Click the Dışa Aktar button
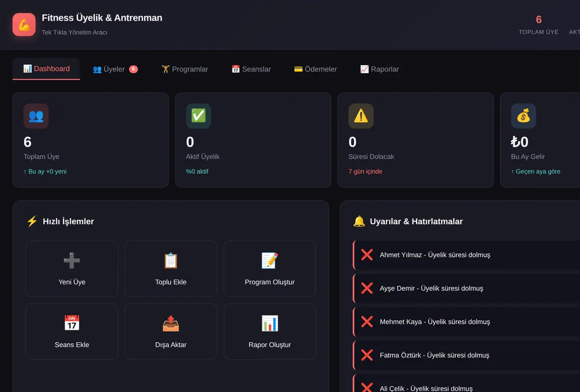The width and height of the screenshot is (580, 392). (x=171, y=332)
